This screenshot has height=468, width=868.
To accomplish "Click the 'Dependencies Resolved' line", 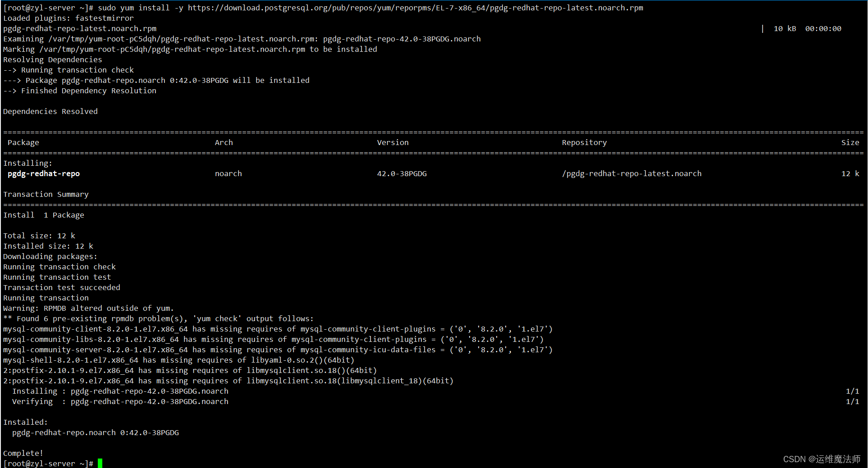I will tap(50, 111).
